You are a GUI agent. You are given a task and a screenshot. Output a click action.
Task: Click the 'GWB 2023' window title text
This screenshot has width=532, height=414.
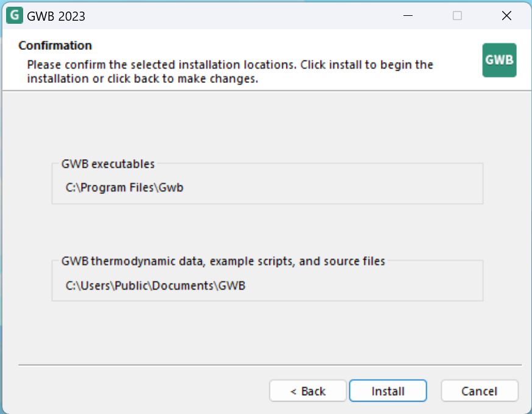pos(56,16)
